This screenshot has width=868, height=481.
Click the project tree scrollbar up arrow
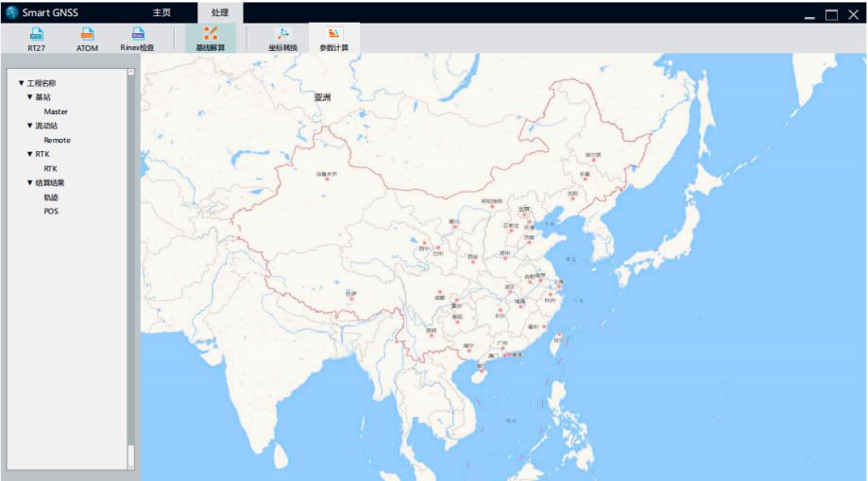click(131, 73)
